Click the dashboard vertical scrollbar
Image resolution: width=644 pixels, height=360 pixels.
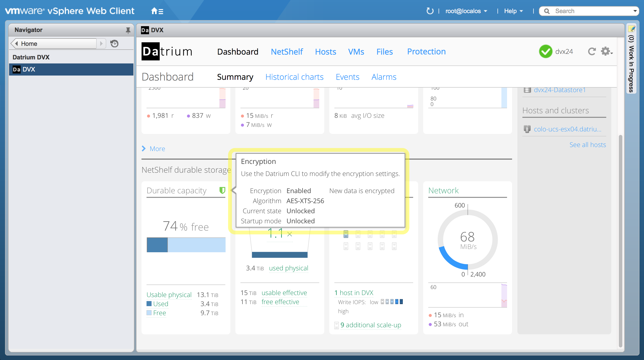[621, 241]
